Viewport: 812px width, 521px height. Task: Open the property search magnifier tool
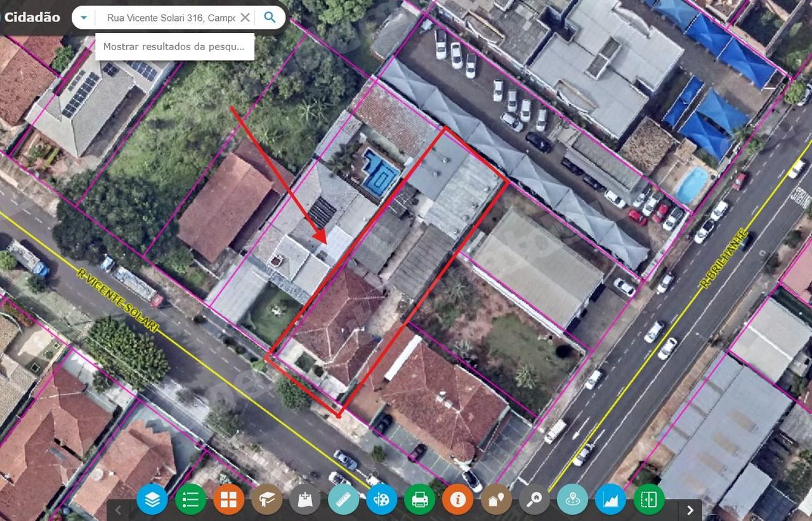pyautogui.click(x=534, y=499)
